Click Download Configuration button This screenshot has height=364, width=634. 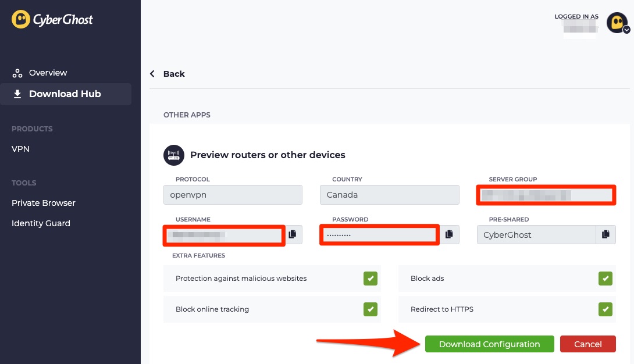click(489, 344)
